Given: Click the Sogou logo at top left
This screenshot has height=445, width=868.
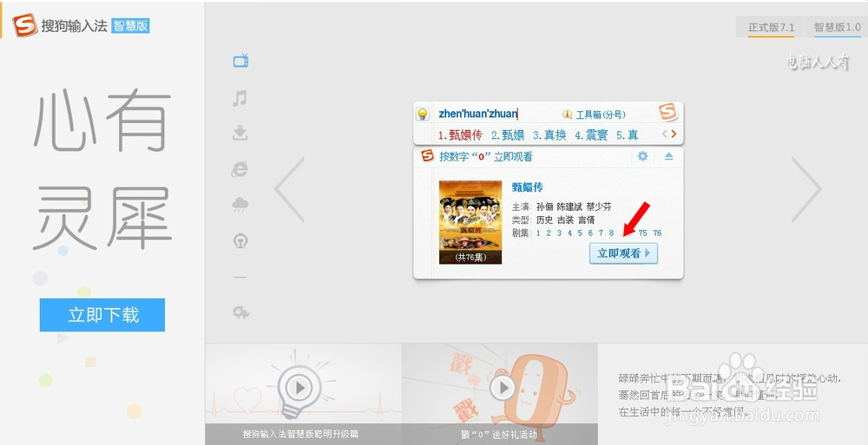Looking at the screenshot, I should click(x=25, y=25).
